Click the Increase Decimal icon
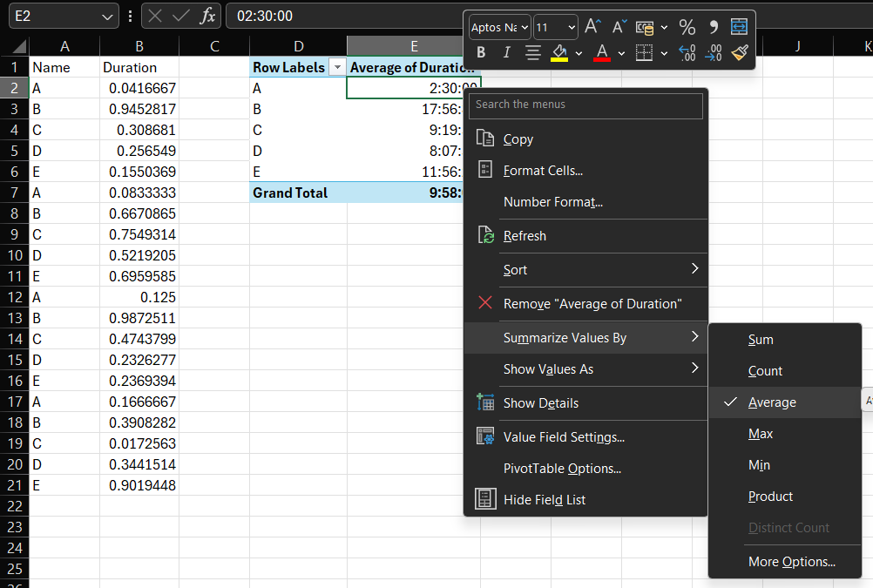Image resolution: width=873 pixels, height=588 pixels. point(687,53)
